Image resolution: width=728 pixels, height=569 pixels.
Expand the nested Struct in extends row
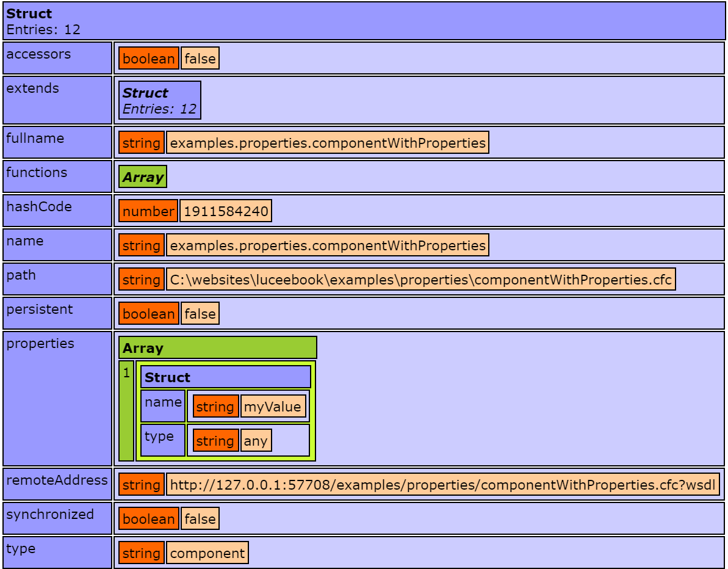pos(159,101)
